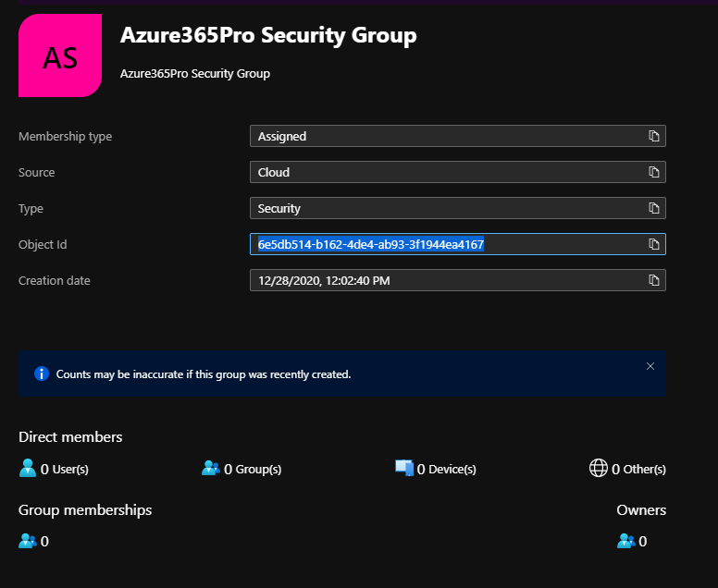Screen dimensions: 718x588
Task: Click the Direct members heading
Action: [x=70, y=437]
